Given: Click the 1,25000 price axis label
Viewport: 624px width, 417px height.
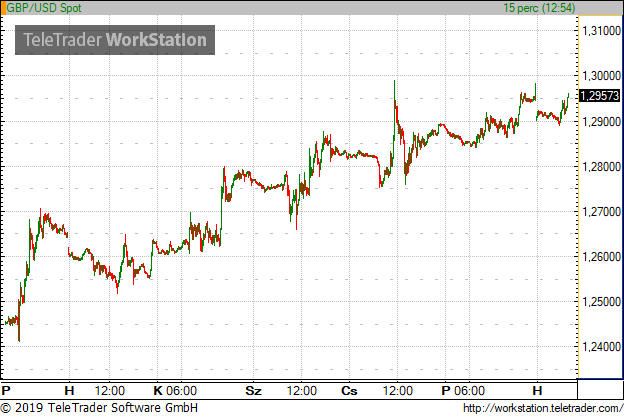Looking at the screenshot, I should [601, 302].
